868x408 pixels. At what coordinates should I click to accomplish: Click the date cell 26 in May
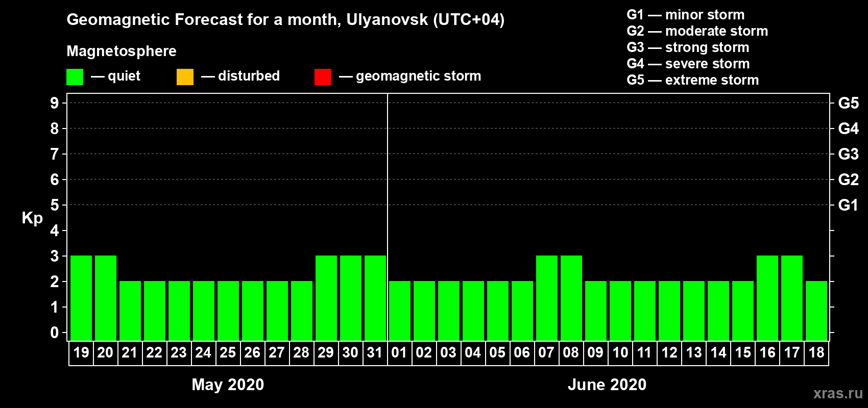[253, 353]
